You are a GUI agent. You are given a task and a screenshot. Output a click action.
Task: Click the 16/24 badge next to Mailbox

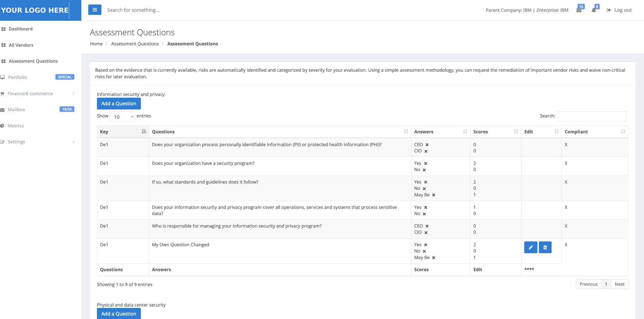67,109
